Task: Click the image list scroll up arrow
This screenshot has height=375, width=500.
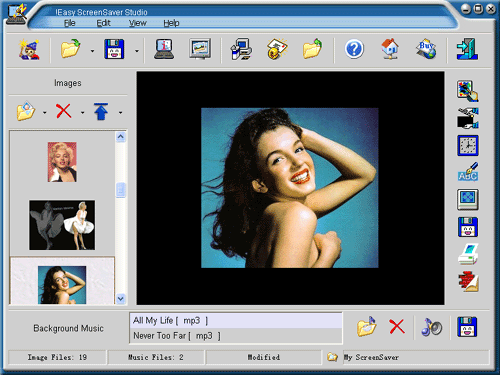Action: [x=121, y=137]
